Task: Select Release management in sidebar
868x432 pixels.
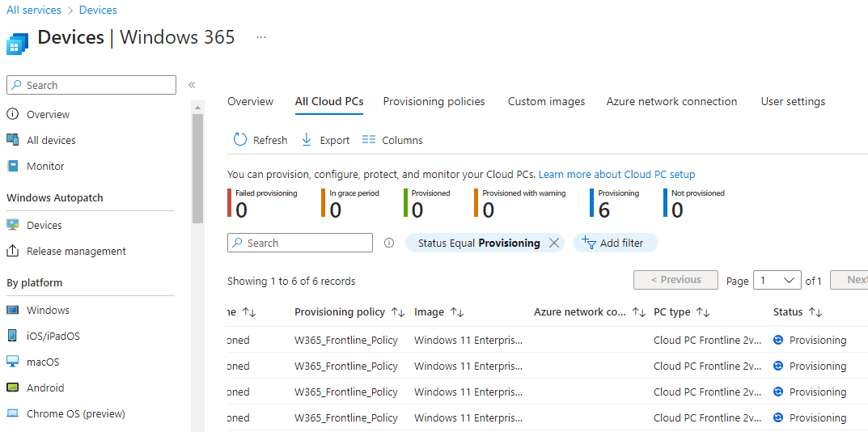Action: pyautogui.click(x=76, y=251)
